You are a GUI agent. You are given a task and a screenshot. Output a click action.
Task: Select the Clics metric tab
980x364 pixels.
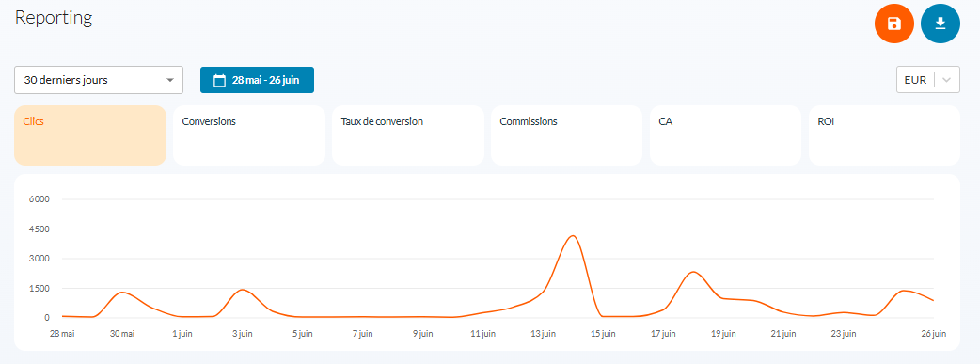click(x=90, y=135)
